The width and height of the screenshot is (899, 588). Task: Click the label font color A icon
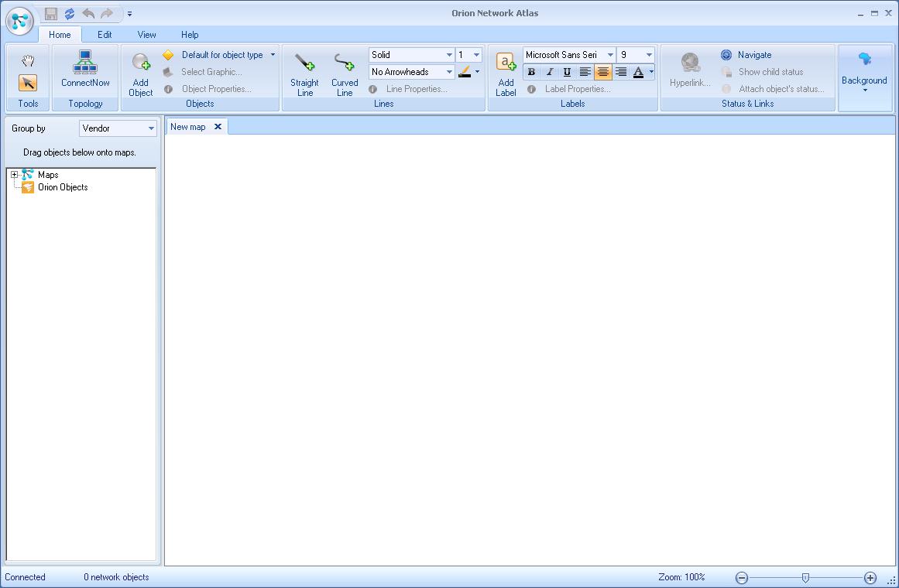638,72
